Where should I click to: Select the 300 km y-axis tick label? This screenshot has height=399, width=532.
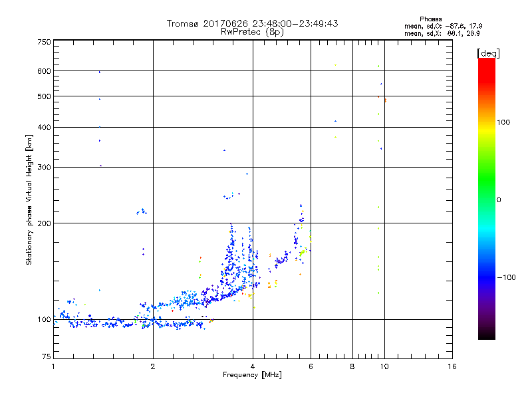click(x=44, y=167)
